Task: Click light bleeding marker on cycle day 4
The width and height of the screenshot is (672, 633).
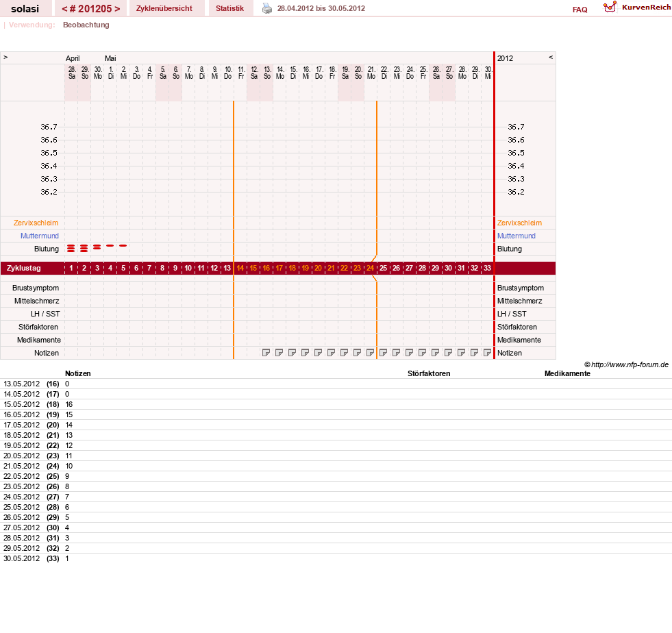Action: pos(110,245)
